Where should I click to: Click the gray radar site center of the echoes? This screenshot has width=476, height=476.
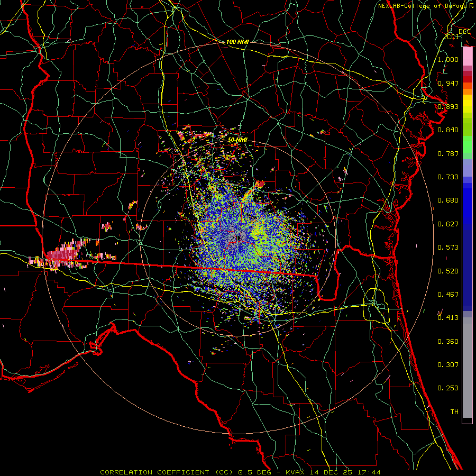[237, 237]
